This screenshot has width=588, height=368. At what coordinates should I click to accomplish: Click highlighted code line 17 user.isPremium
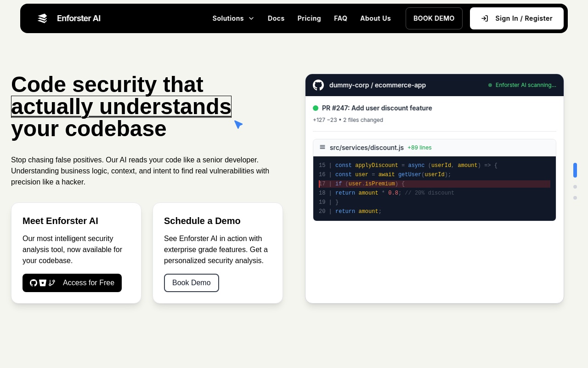pos(435,184)
